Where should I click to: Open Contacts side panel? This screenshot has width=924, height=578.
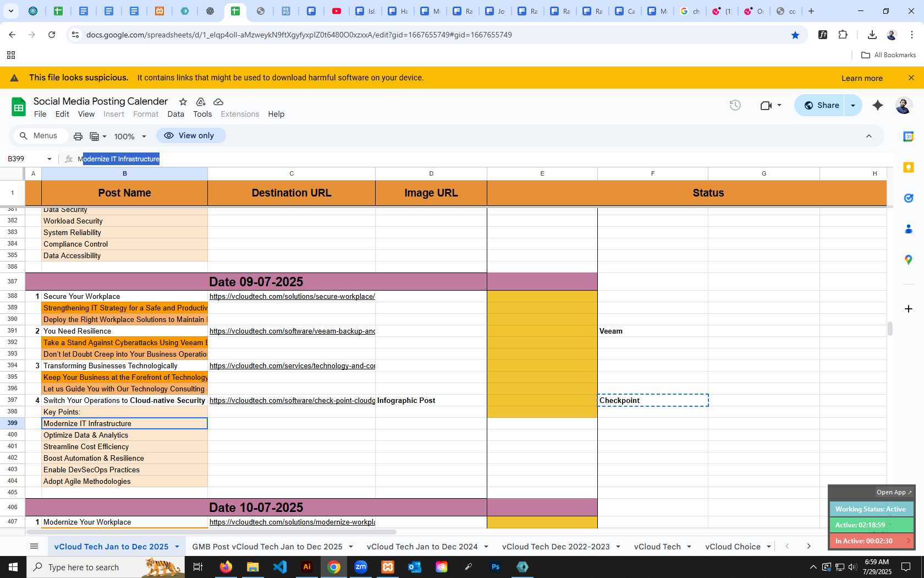pos(909,229)
